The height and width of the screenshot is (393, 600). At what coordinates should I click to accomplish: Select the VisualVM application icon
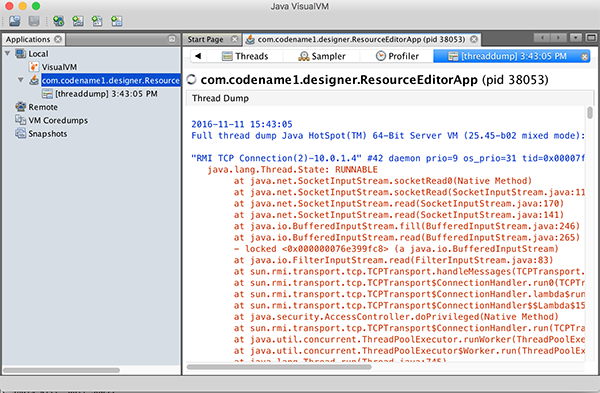[x=34, y=67]
